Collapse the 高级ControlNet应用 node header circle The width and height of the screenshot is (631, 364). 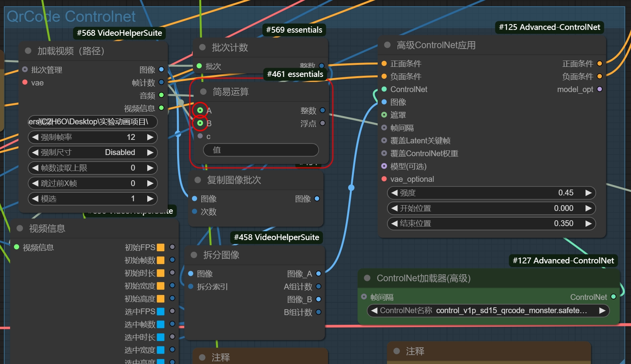click(387, 45)
